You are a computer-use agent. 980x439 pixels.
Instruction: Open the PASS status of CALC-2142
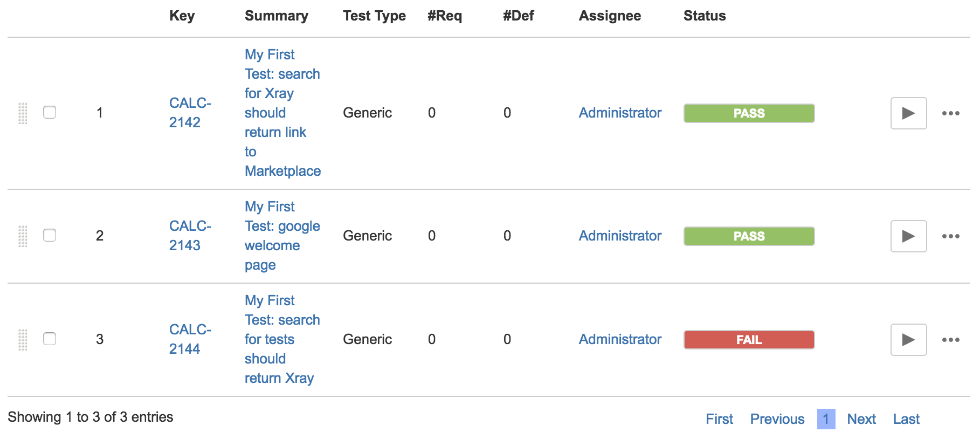[749, 113]
